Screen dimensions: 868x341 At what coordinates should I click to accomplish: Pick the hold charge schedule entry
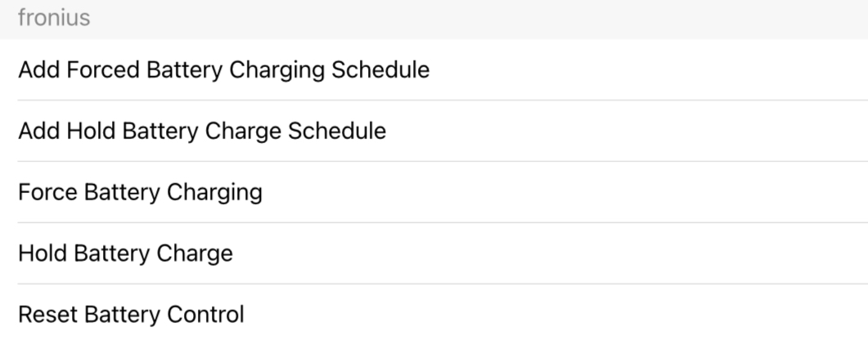point(202,131)
